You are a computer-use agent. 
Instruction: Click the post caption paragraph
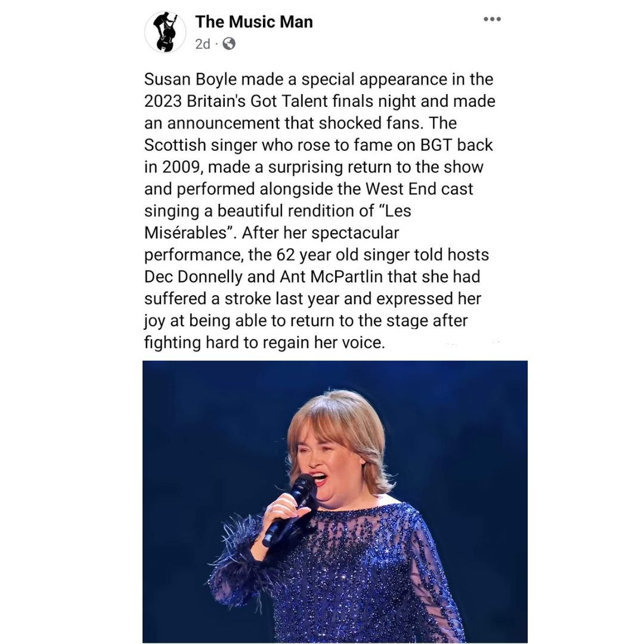319,211
